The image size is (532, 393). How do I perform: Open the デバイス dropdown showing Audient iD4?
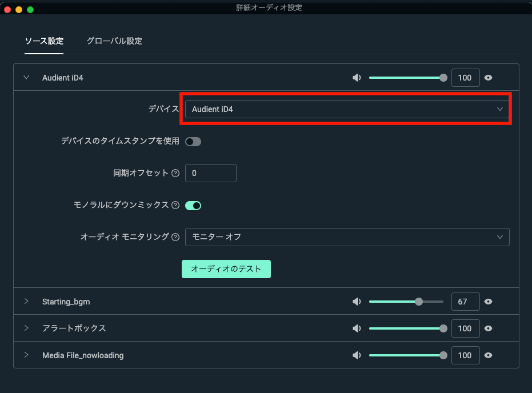(x=346, y=109)
